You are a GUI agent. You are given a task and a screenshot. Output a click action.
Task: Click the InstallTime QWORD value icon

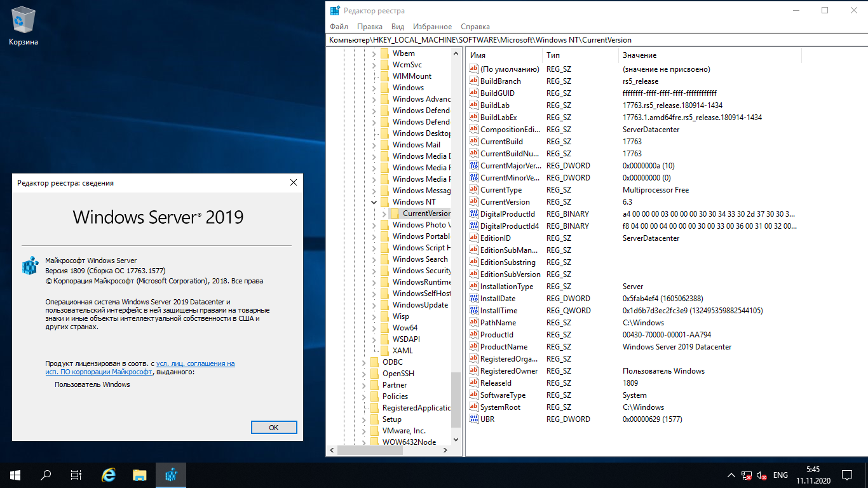473,311
